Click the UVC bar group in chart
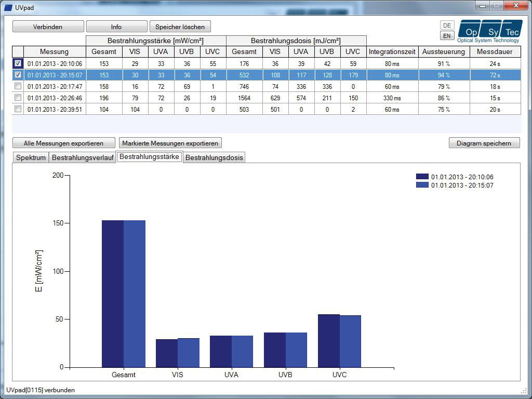The height and width of the screenshot is (399, 532). coord(339,341)
